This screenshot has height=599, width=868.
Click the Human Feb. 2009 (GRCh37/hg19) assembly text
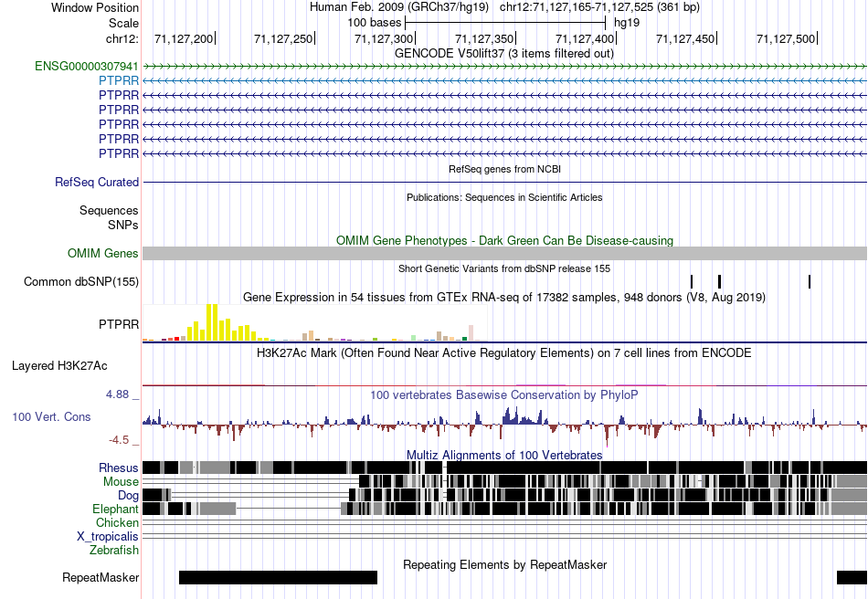pos(399,7)
